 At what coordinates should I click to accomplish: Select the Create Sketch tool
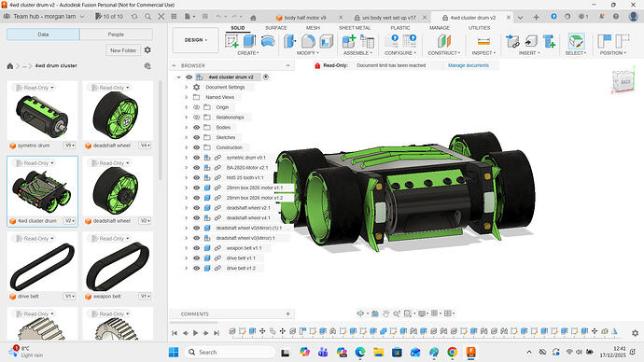point(231,41)
